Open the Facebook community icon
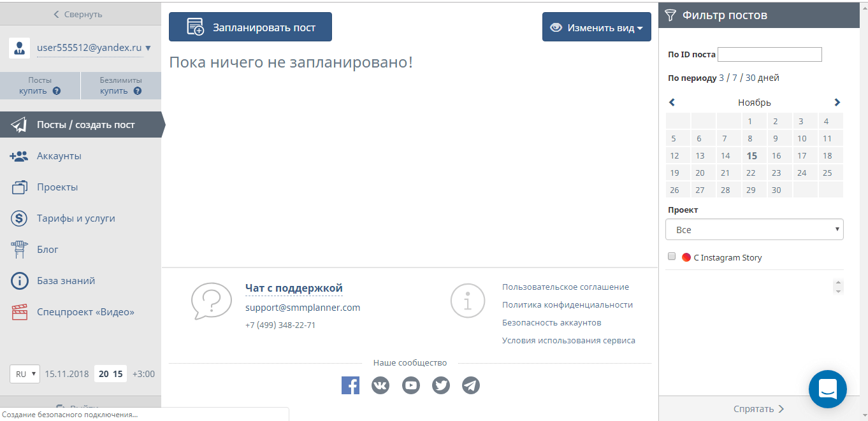Screen dimensions: 868x421 tap(351, 385)
